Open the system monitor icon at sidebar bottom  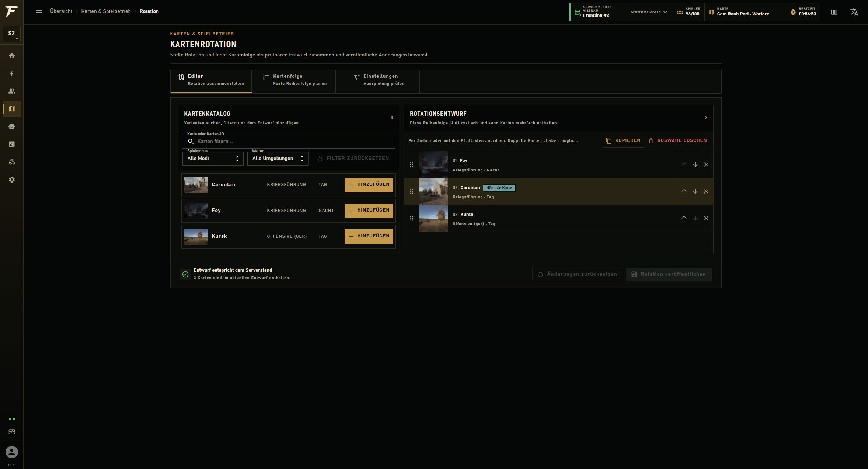(12, 432)
